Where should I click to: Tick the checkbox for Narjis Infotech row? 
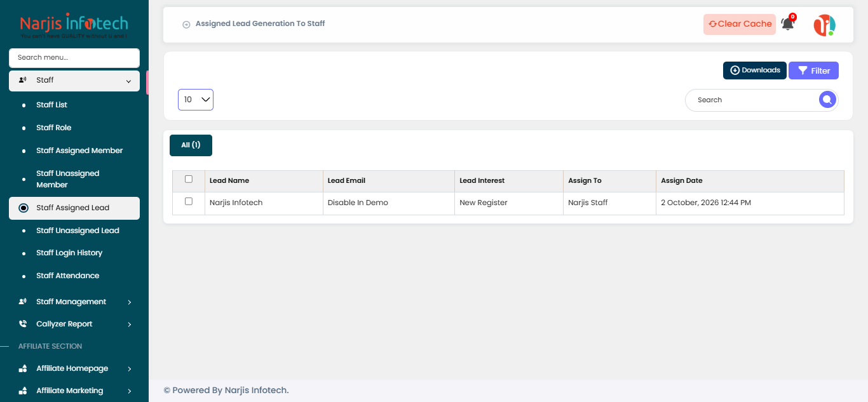tap(189, 201)
